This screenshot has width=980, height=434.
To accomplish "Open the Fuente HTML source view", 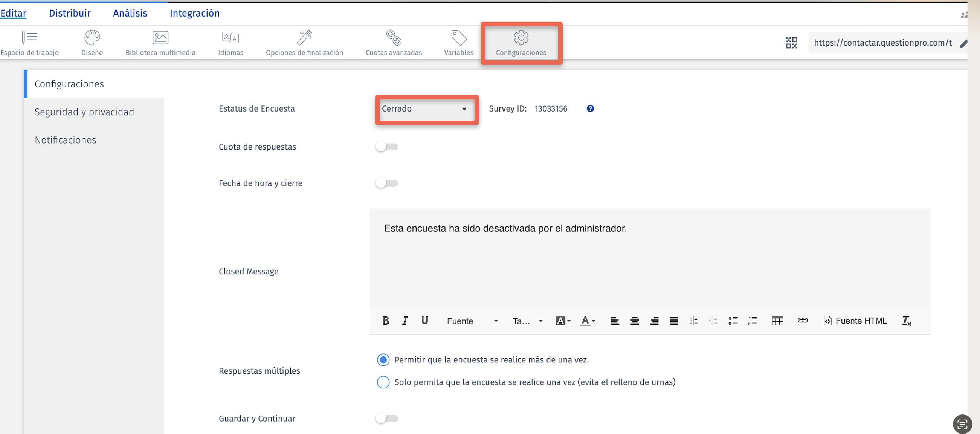I will click(x=855, y=321).
